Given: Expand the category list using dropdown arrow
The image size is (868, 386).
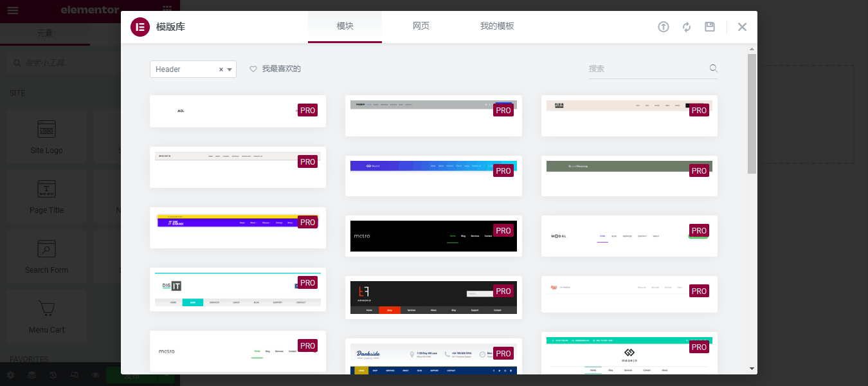Looking at the screenshot, I should coord(230,69).
